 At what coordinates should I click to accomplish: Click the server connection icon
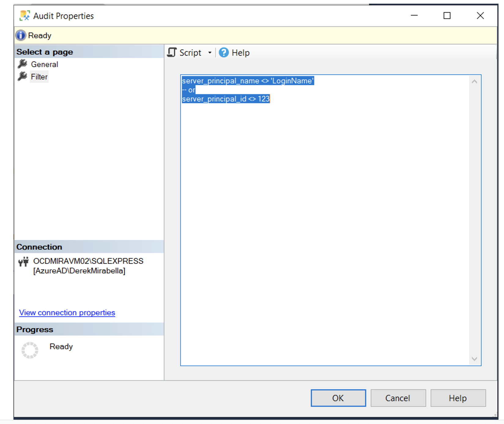24,262
